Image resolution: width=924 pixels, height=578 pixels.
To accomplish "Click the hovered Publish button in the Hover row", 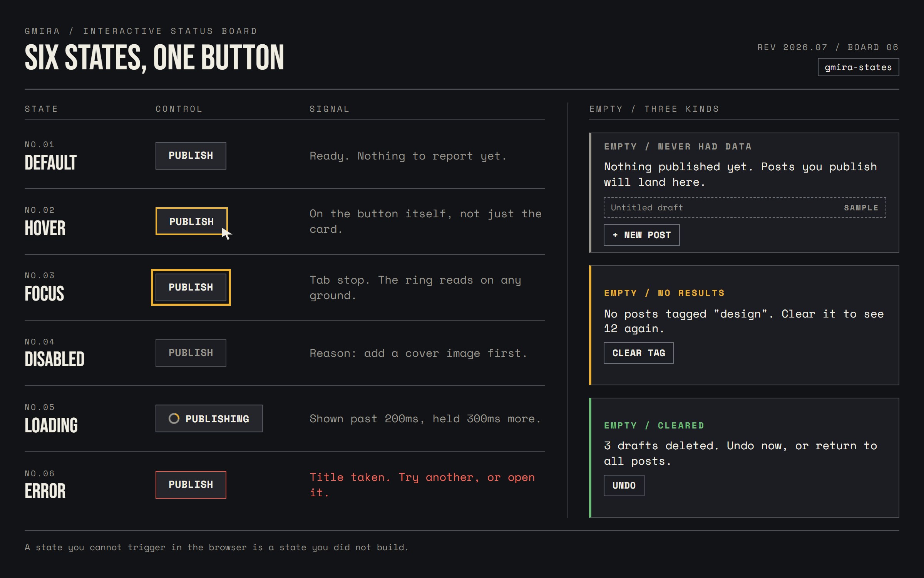I will (191, 221).
